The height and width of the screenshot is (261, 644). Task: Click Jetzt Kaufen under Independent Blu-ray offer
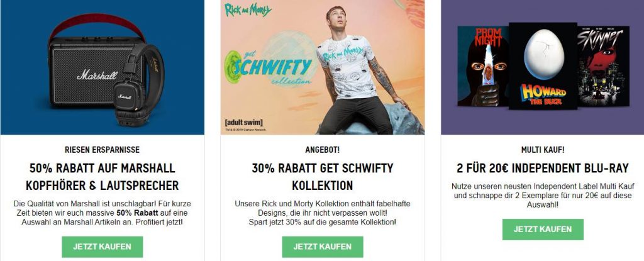543,230
